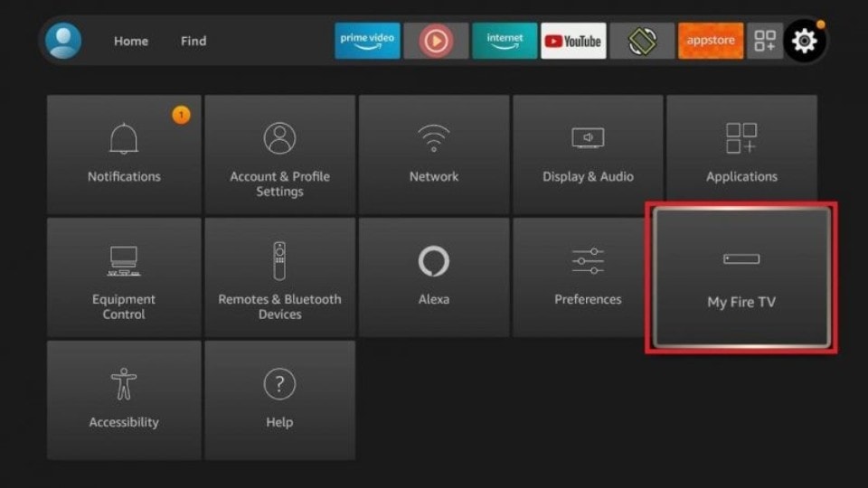Open the Internet browser app
Image resolution: width=868 pixels, height=488 pixels.
coord(505,41)
